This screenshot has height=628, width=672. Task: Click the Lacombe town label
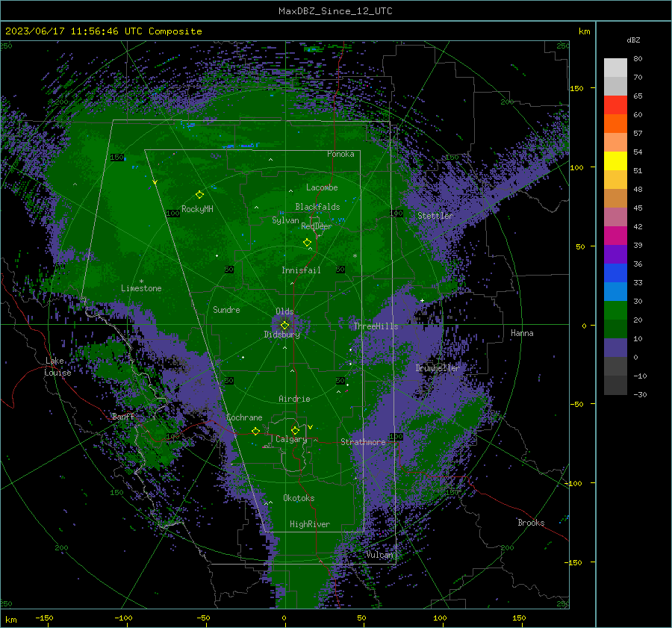click(x=322, y=187)
